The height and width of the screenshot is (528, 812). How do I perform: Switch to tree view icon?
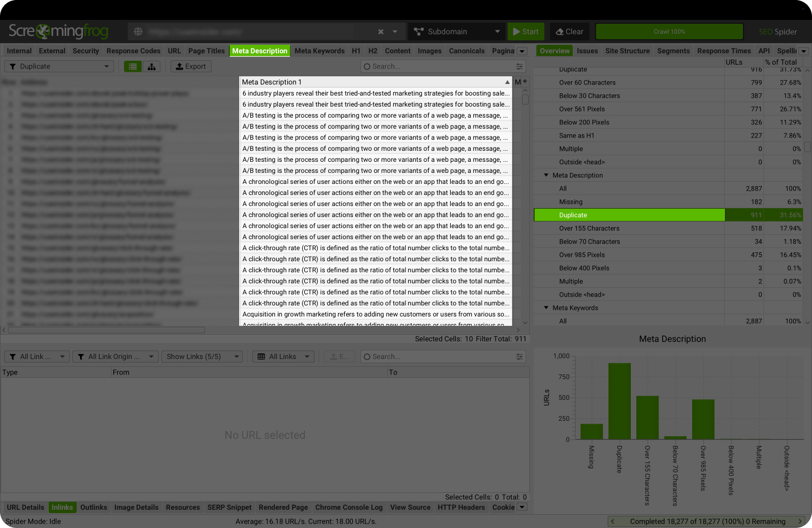(151, 66)
